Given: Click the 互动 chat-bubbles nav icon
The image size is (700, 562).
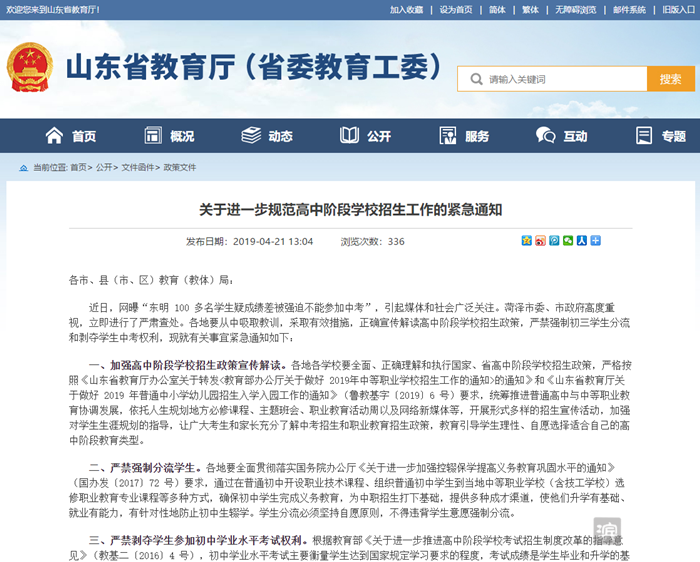Looking at the screenshot, I should [x=546, y=135].
